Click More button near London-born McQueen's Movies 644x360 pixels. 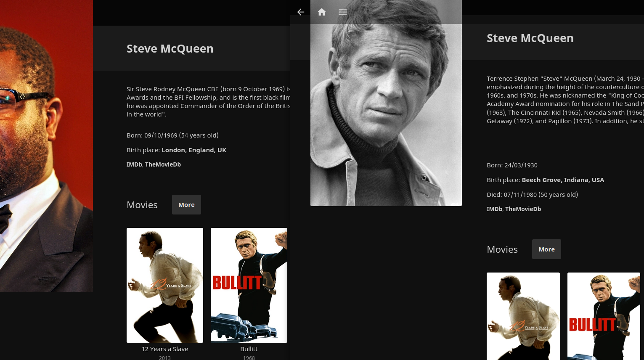point(186,205)
